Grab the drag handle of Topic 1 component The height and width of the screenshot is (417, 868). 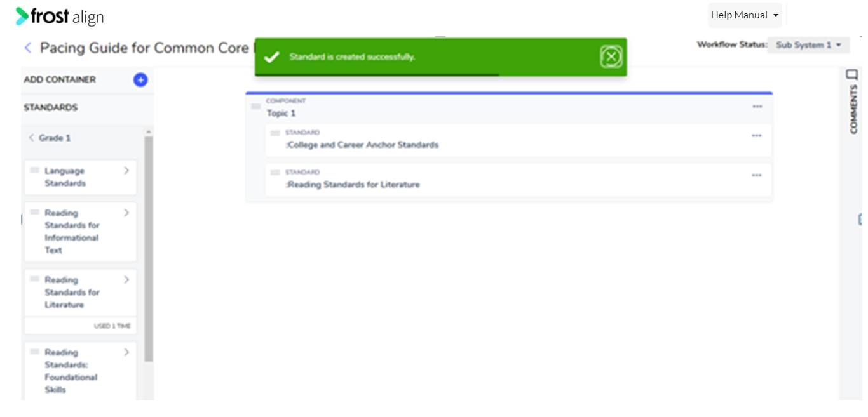255,107
